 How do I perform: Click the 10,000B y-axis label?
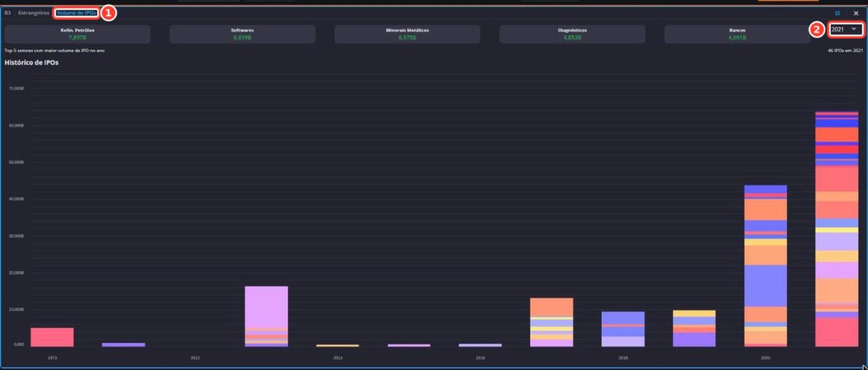[x=16, y=309]
